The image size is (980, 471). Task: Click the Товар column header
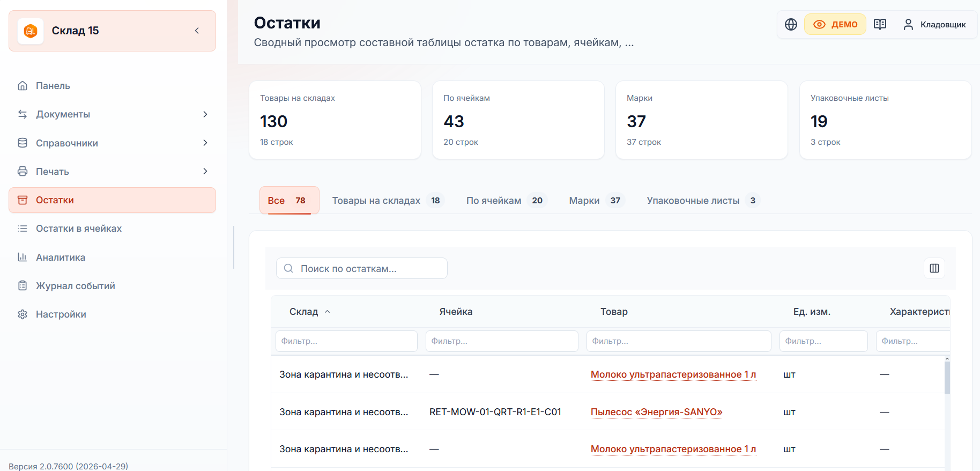coord(614,312)
